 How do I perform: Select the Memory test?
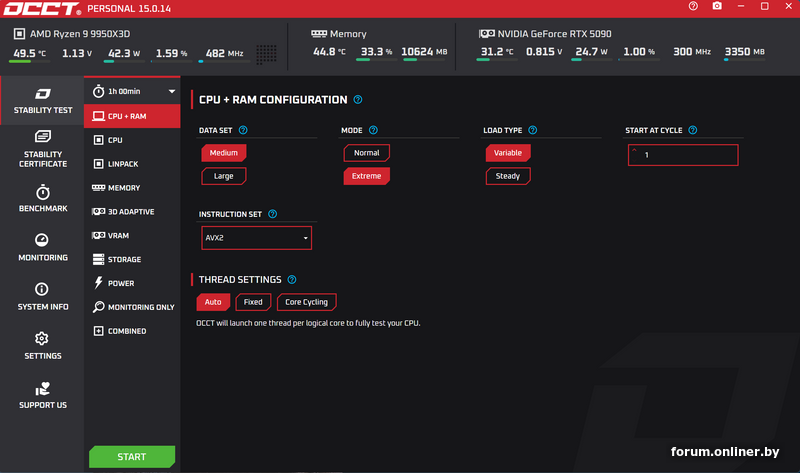[x=132, y=188]
